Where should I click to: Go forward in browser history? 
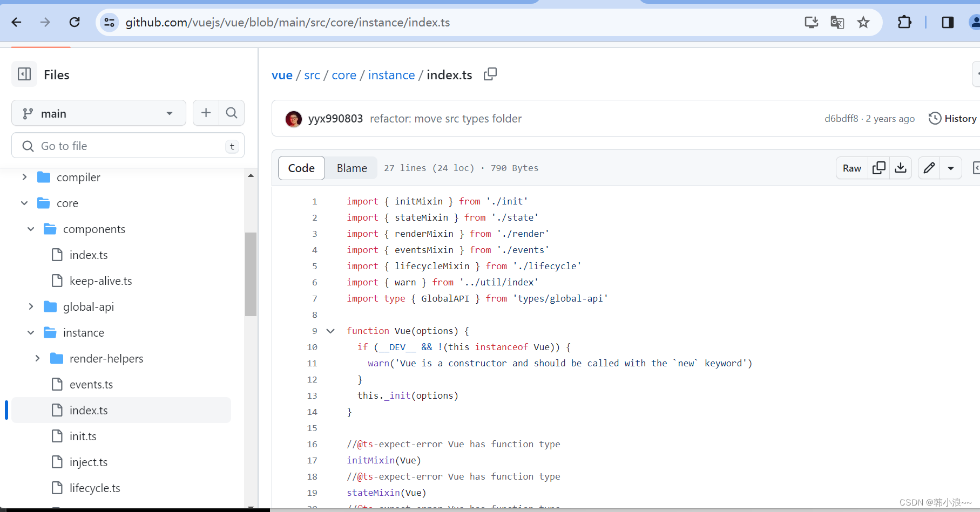(45, 22)
